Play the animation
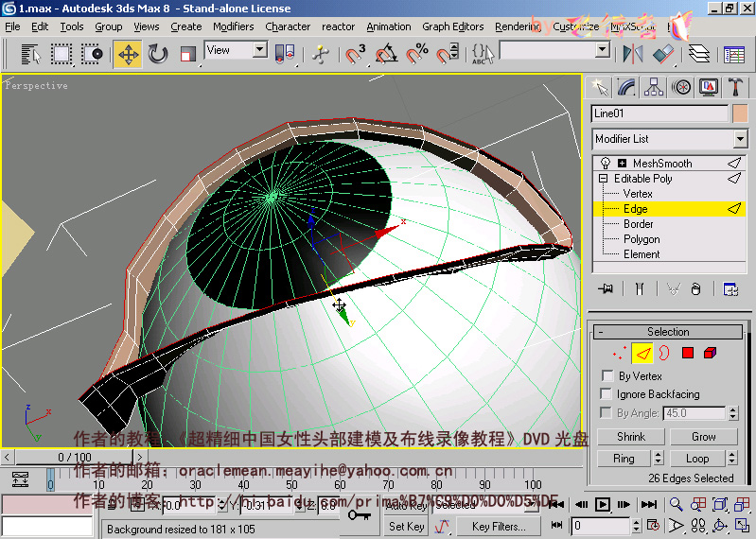The height and width of the screenshot is (539, 756). pyautogui.click(x=602, y=504)
